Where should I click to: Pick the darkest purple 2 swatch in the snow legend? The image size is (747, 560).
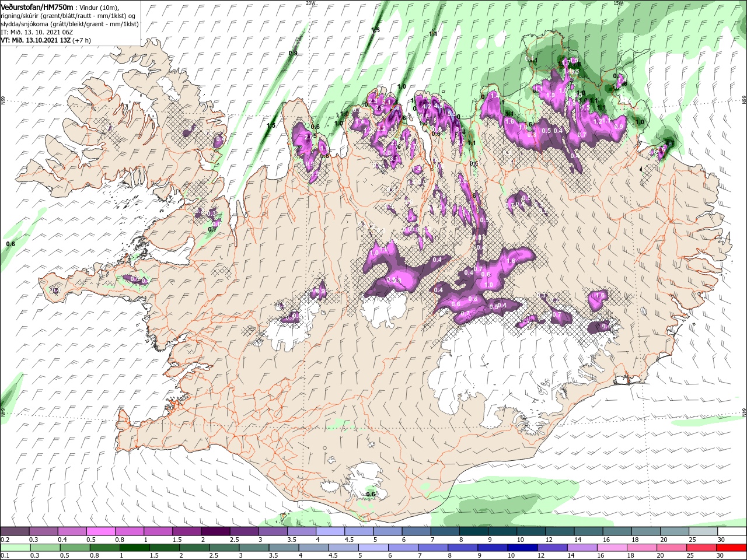(x=215, y=531)
